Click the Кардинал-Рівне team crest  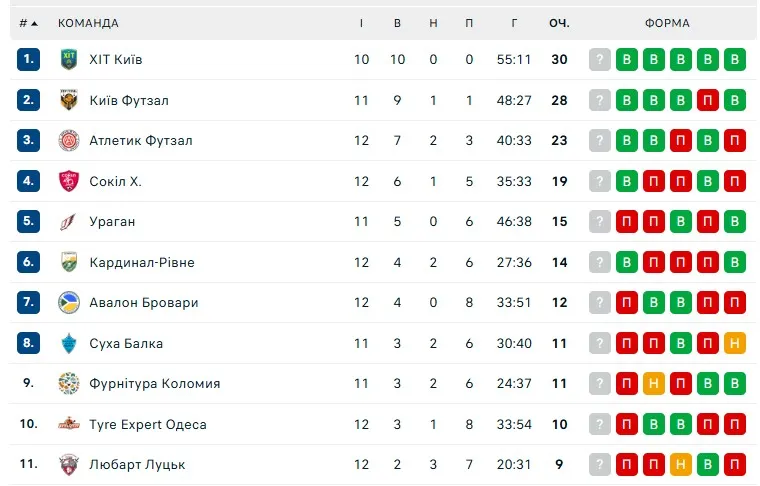click(68, 262)
